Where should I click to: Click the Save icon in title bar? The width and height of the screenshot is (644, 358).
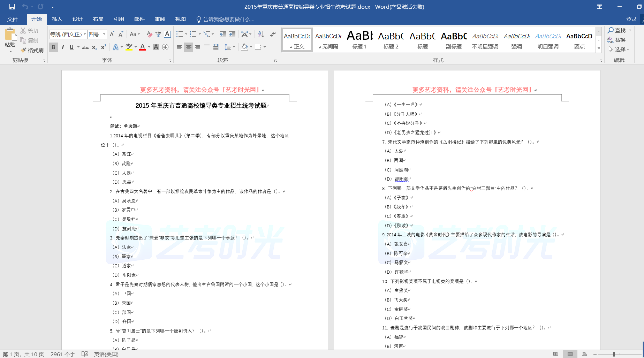[12, 7]
